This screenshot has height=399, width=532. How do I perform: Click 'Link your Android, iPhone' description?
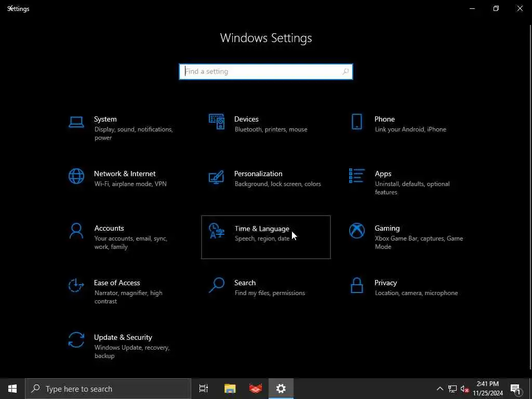coord(410,129)
